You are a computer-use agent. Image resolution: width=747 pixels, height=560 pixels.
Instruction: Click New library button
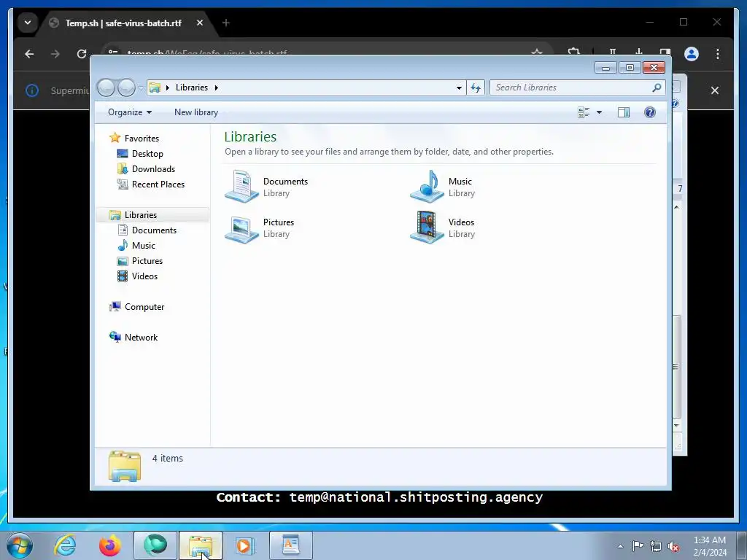pyautogui.click(x=196, y=112)
